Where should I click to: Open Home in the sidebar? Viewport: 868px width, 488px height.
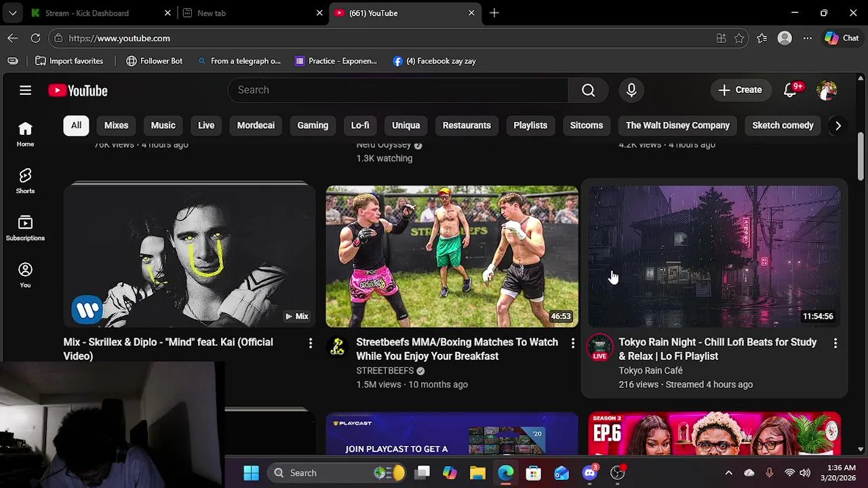click(25, 134)
